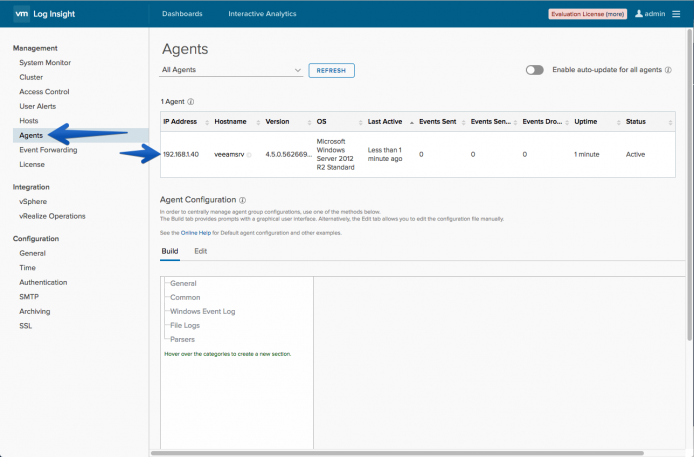Open Archiving configuration page

coord(35,311)
